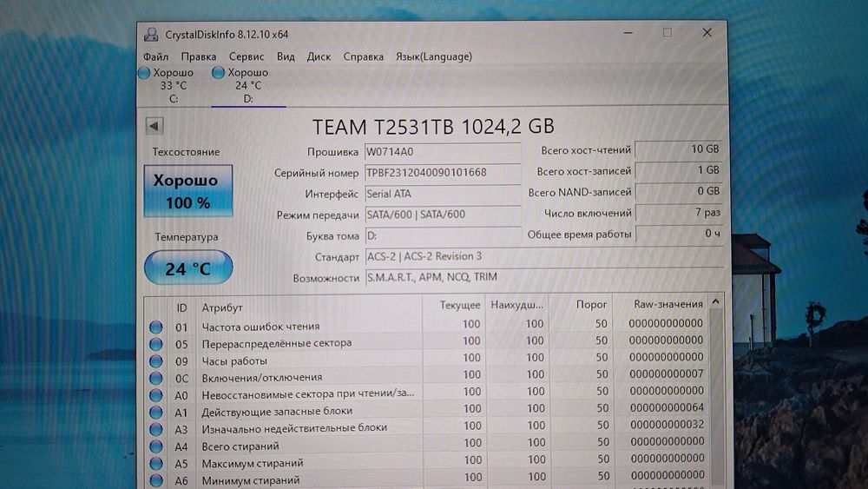Click the attribute list vertical scrollbar thumb
The width and height of the screenshot is (868, 489).
click(716, 396)
